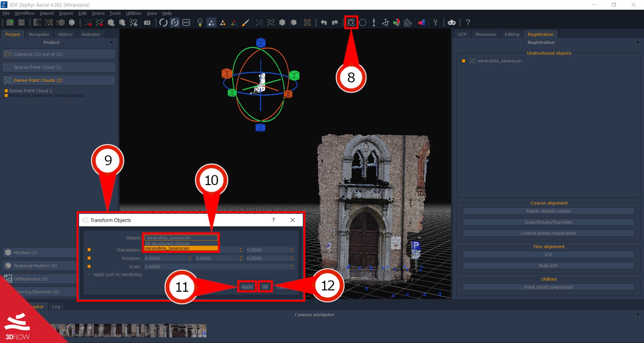
Task: Toggle the Scale orange checkbox
Action: pos(89,267)
